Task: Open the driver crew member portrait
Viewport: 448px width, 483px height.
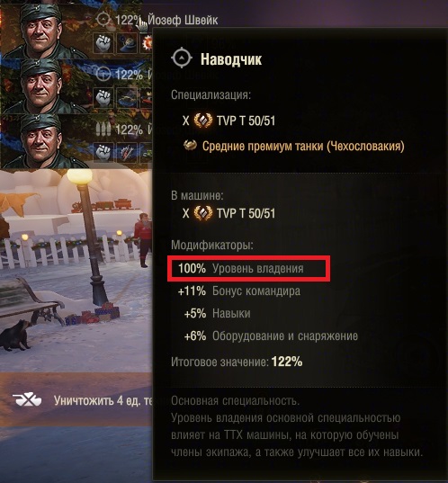Action: (41, 86)
